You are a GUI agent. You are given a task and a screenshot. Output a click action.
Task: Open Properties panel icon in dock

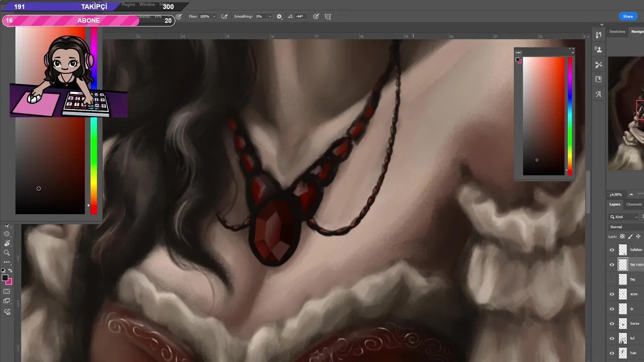click(x=598, y=79)
